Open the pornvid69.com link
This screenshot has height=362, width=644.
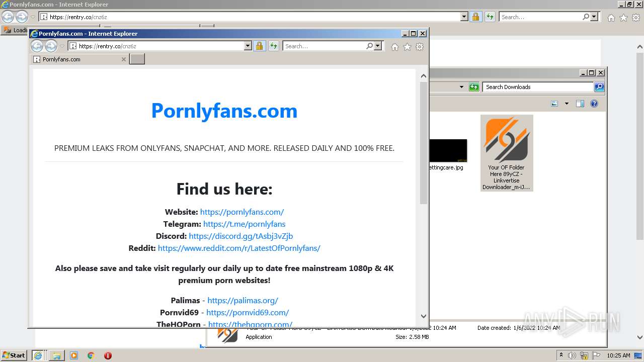(x=248, y=312)
